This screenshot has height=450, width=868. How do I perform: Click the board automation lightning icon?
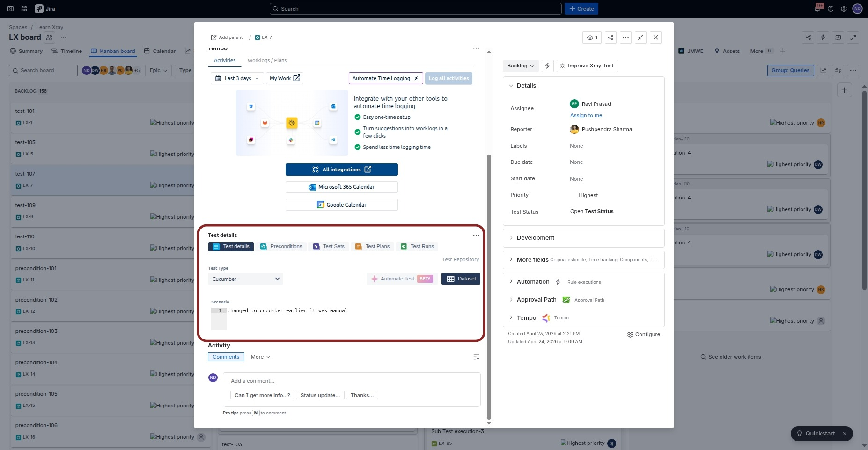tap(823, 37)
